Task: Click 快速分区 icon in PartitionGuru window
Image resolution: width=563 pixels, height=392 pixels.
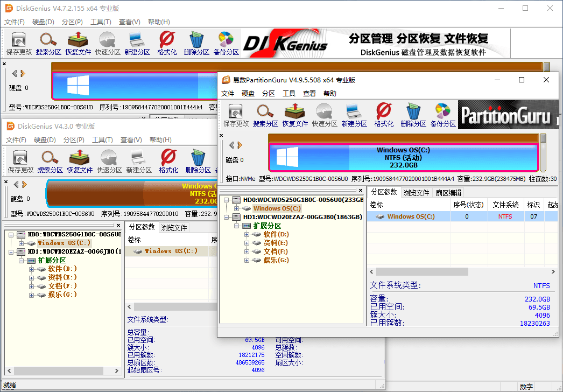Action: [x=325, y=115]
